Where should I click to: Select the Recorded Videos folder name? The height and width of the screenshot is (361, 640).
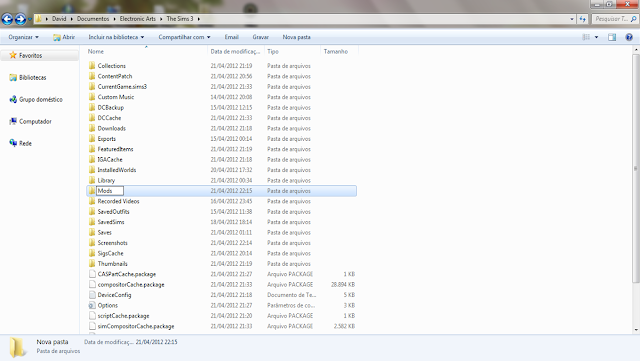coord(118,201)
